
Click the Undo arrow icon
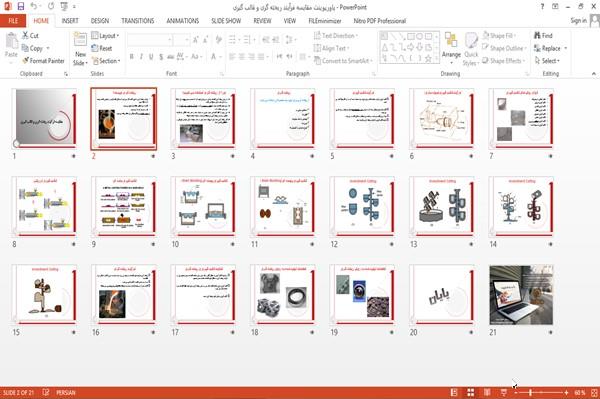coord(34,6)
